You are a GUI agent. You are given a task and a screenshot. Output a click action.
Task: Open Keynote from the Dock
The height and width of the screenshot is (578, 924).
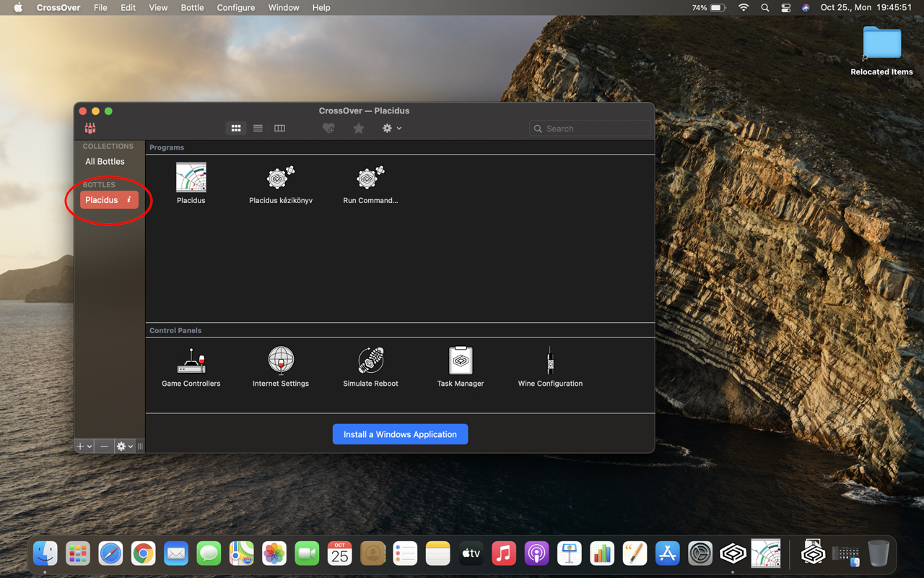click(570, 554)
